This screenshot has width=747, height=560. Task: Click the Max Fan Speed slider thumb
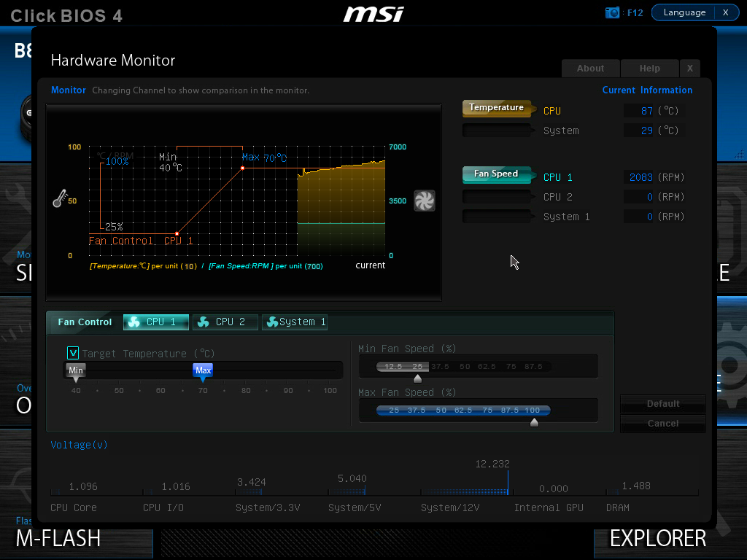click(x=534, y=422)
